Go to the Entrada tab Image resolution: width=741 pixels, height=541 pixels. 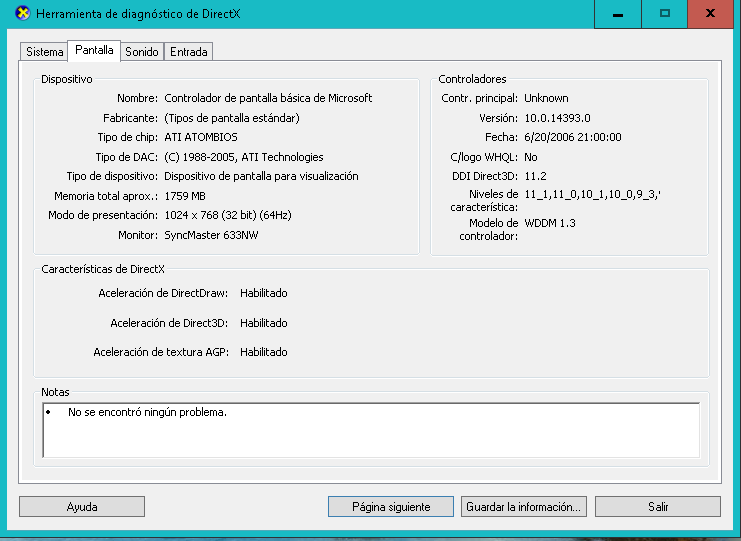point(189,52)
